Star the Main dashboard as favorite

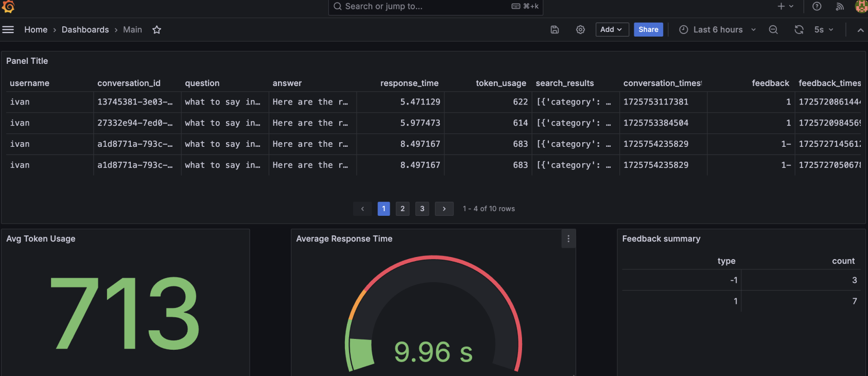click(157, 30)
